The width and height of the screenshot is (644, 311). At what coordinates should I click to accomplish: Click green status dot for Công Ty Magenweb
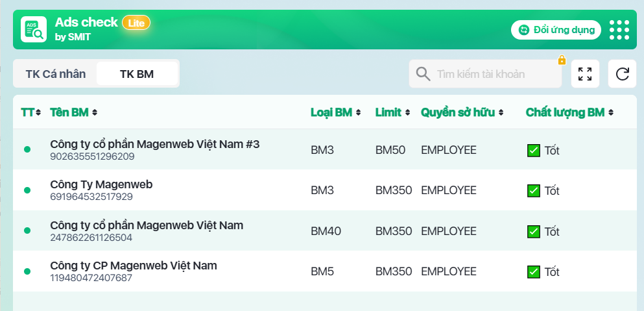pyautogui.click(x=27, y=190)
